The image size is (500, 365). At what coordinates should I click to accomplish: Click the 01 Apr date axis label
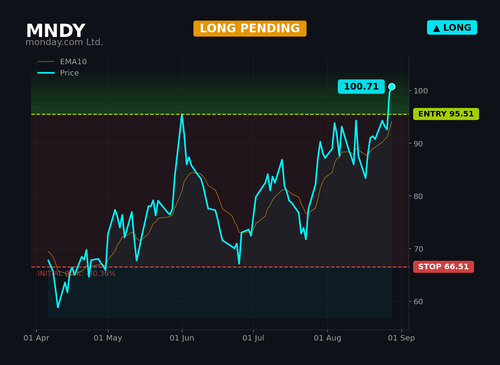[x=36, y=338]
